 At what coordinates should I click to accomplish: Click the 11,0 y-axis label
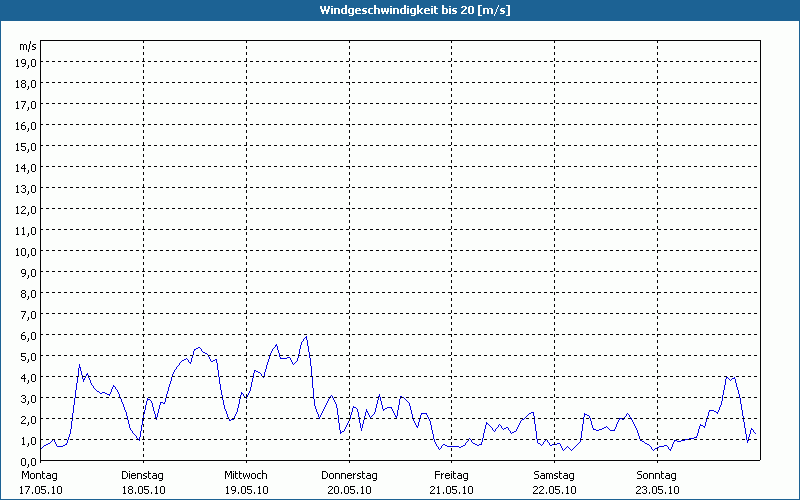coord(26,231)
